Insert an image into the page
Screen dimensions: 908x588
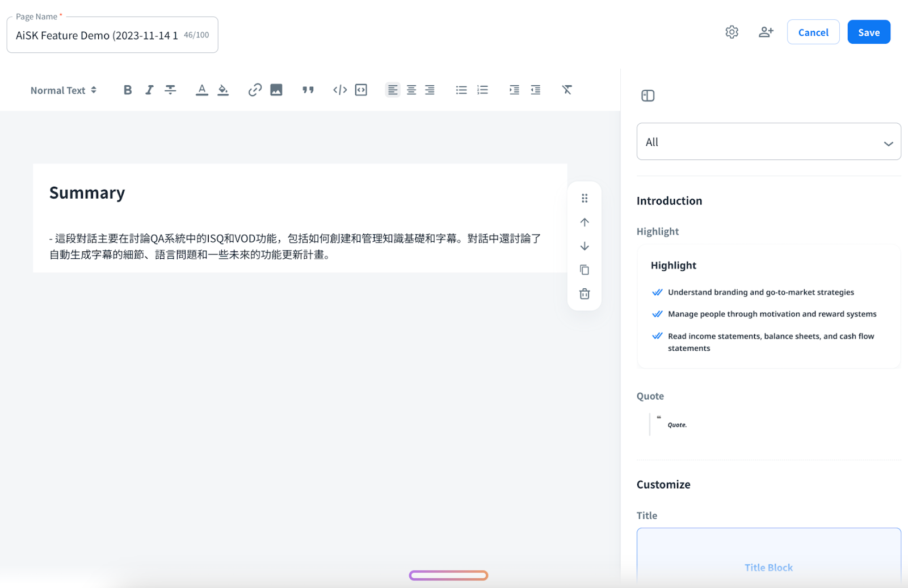tap(276, 90)
